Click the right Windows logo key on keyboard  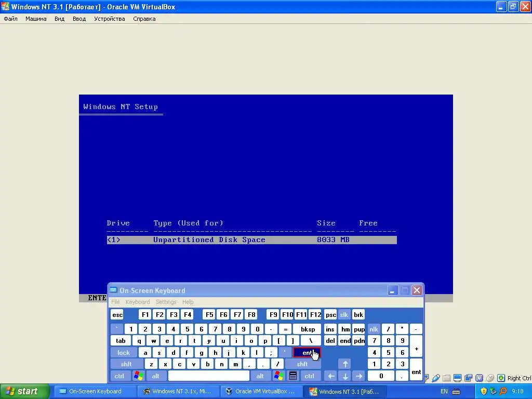pos(279,376)
